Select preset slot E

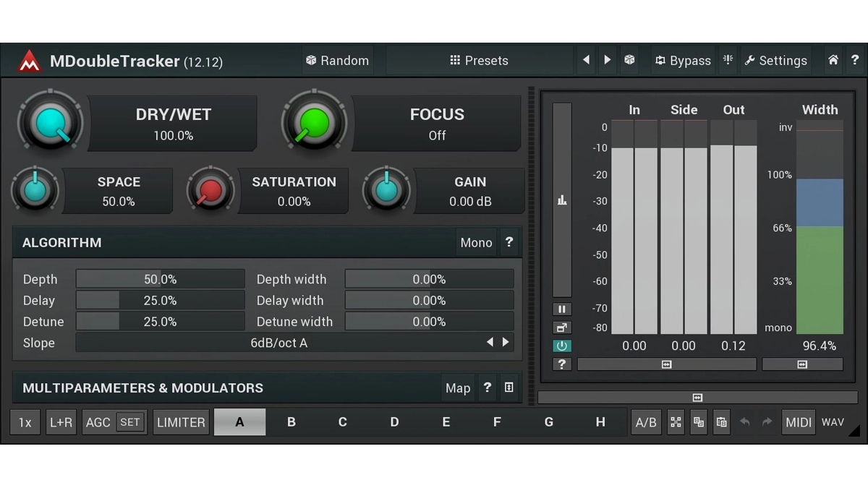coord(446,422)
